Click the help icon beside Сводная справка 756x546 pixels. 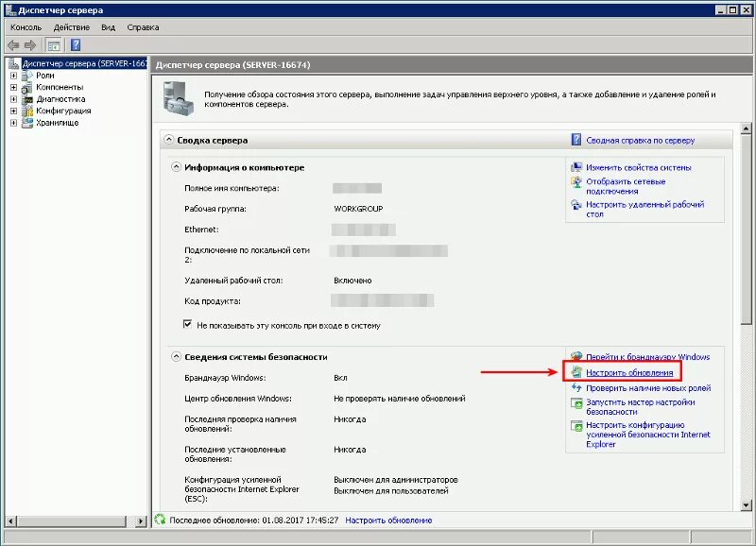pyautogui.click(x=576, y=140)
